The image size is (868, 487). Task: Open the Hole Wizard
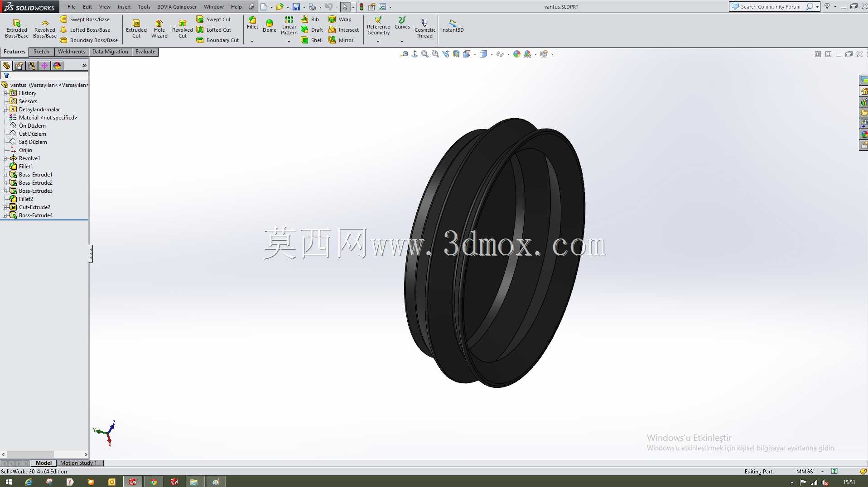(159, 29)
